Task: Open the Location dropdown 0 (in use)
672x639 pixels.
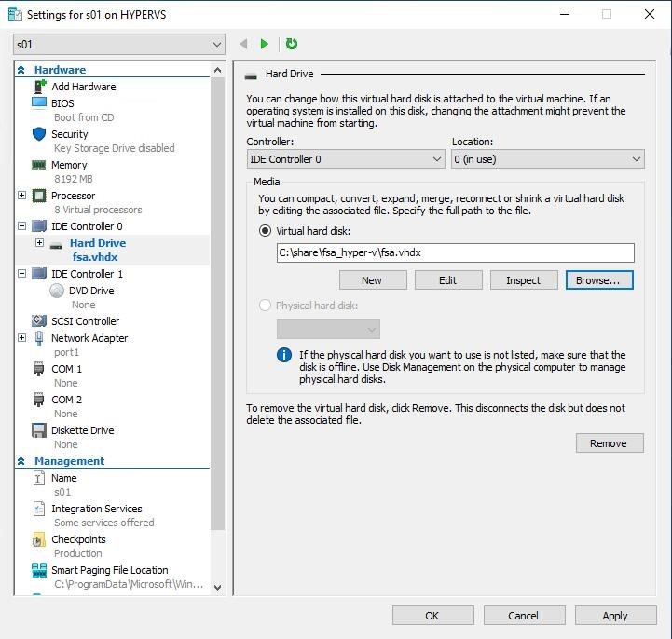Action: (x=548, y=159)
